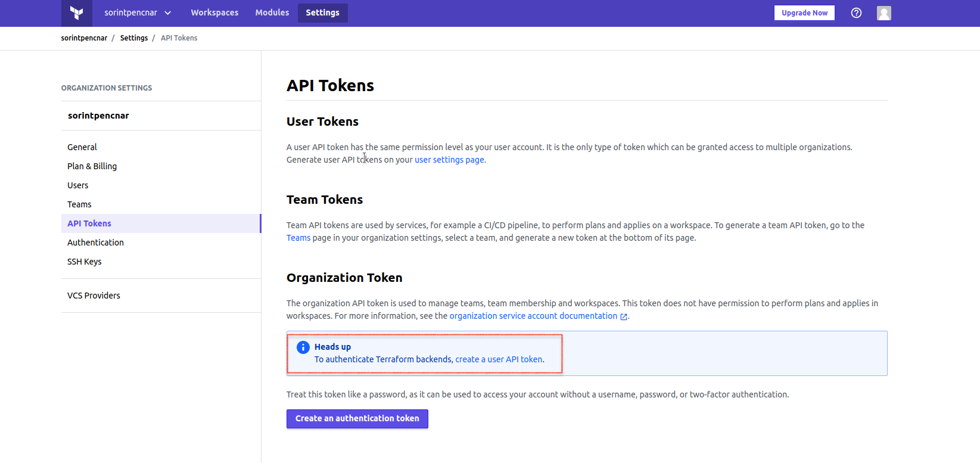Open the user avatar menu
Screen dimensions: 980x463
884,13
